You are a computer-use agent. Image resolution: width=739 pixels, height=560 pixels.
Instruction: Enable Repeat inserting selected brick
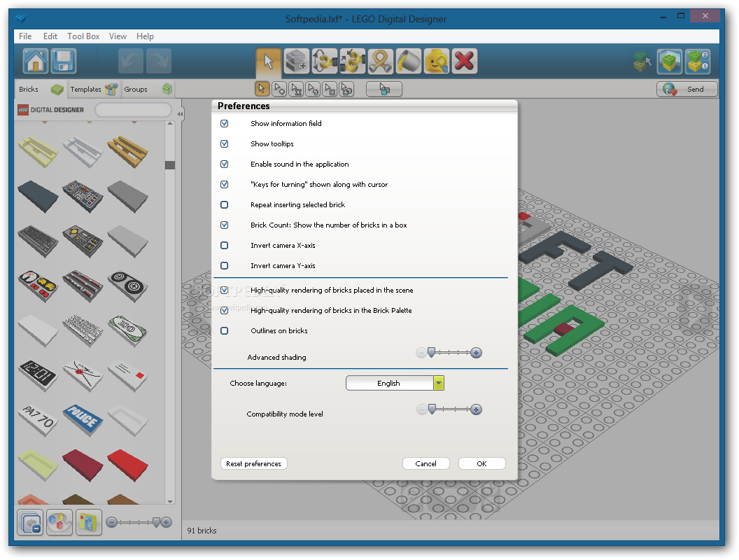tap(225, 204)
